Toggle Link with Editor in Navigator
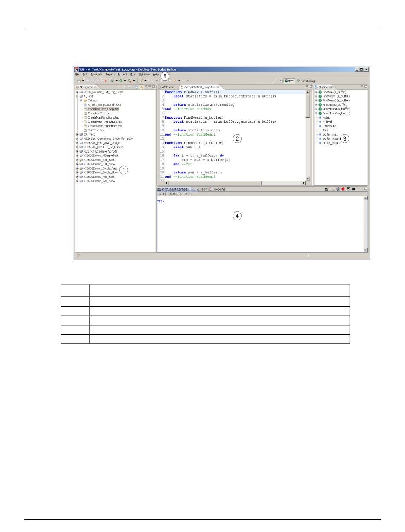This screenshot has width=405, height=532. (x=141, y=87)
